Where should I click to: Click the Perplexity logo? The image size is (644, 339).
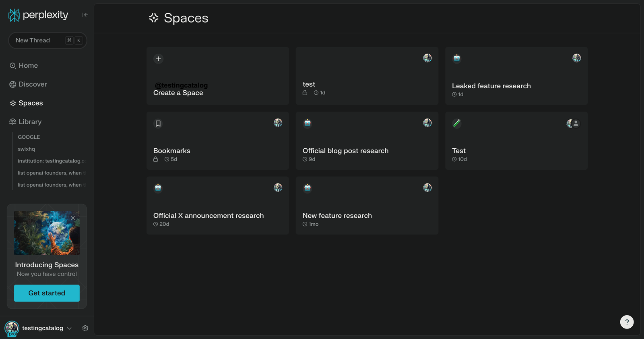click(x=39, y=15)
